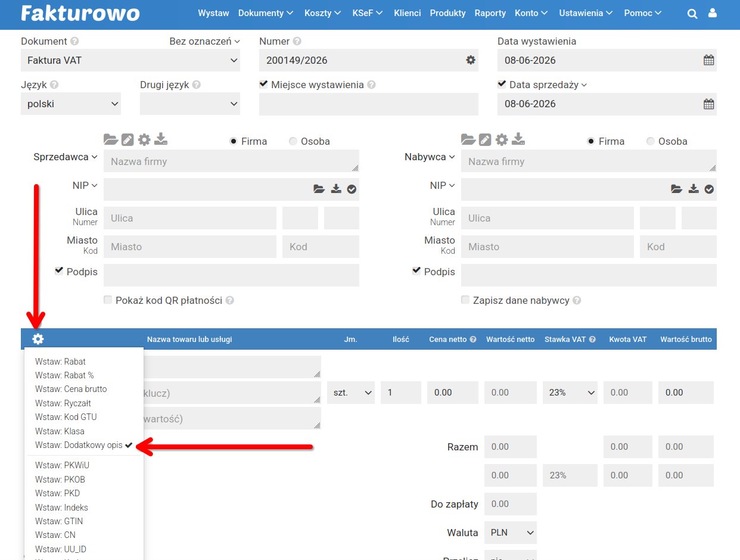
Task: Show help for Stawka VAT column
Action: [x=592, y=340]
